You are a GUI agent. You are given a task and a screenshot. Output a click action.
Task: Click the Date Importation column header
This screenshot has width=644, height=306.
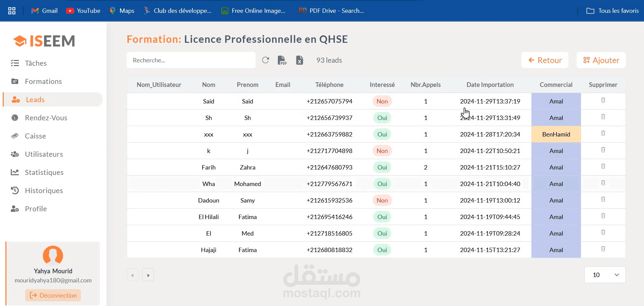tap(490, 85)
